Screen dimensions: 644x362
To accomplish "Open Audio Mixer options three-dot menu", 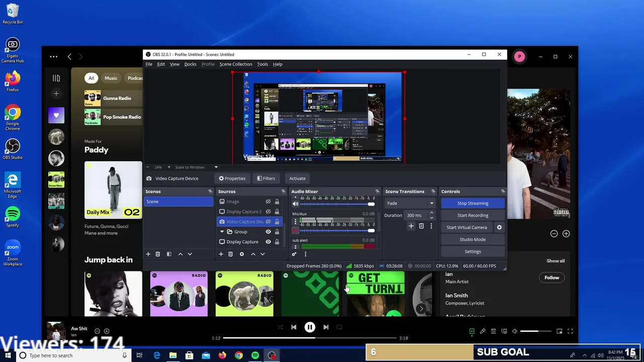I will click(x=305, y=254).
